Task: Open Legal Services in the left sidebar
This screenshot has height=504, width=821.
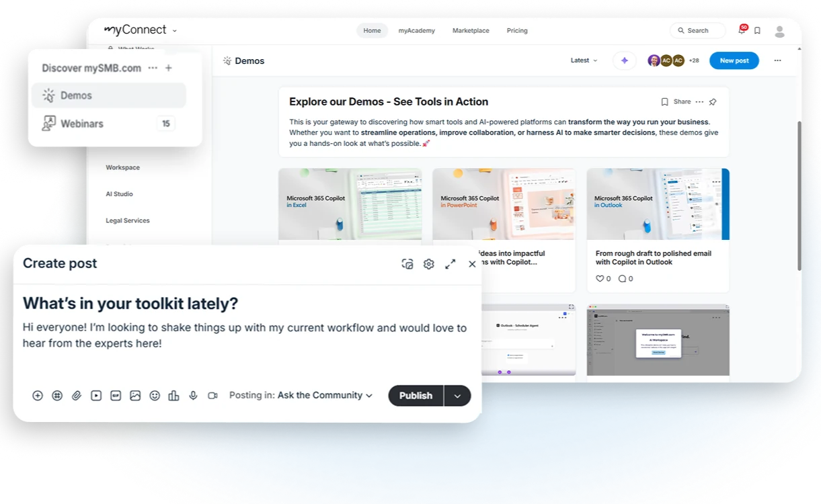Action: tap(128, 220)
